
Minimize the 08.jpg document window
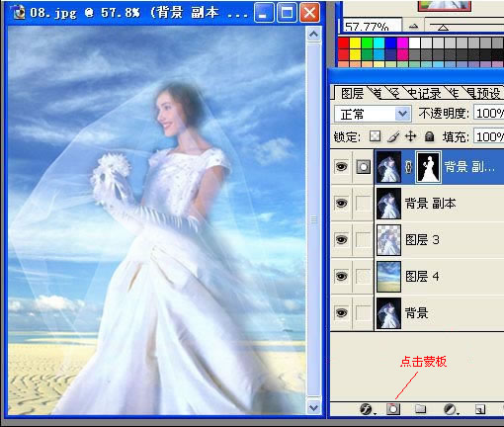pyautogui.click(x=263, y=13)
